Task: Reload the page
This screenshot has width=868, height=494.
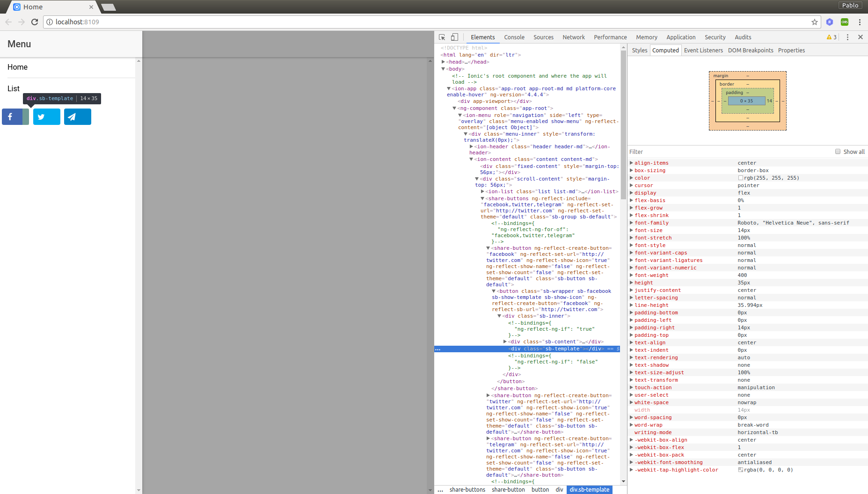Action: pyautogui.click(x=35, y=22)
